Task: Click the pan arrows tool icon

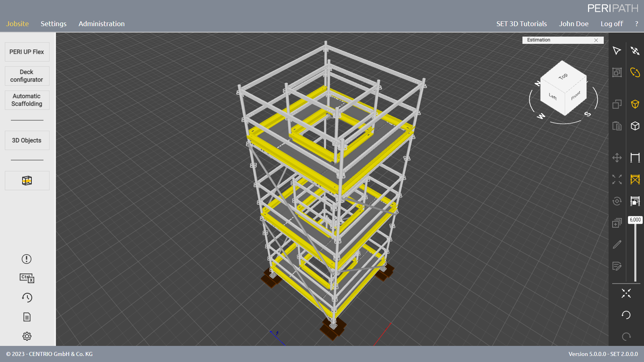Action: point(617,158)
